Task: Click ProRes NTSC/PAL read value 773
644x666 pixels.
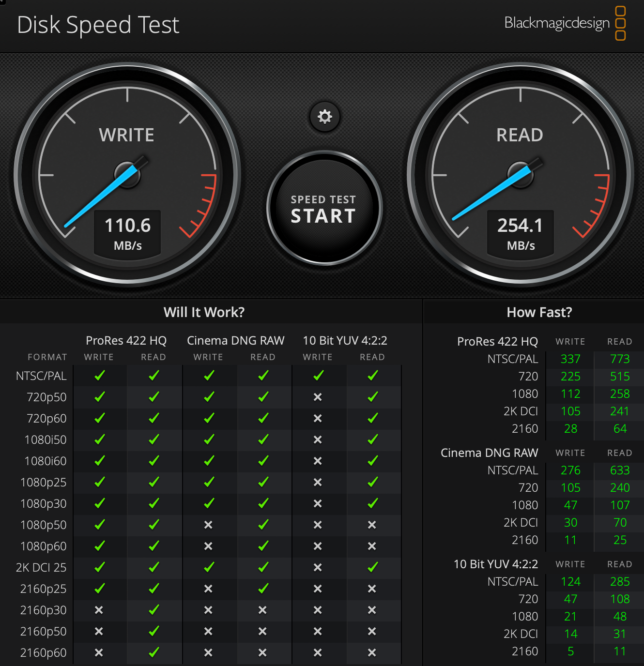Action: pos(620,359)
